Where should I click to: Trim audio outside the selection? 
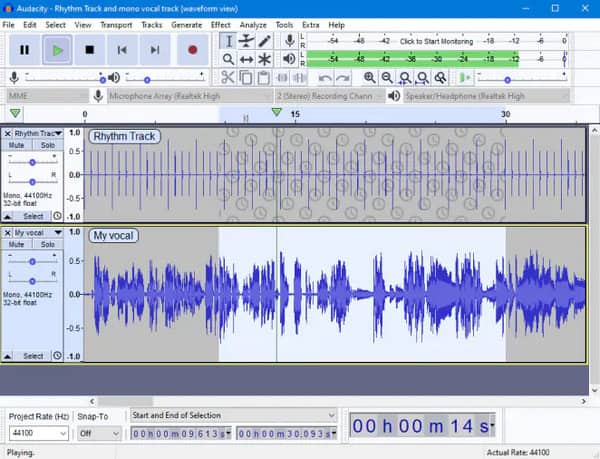[282, 78]
